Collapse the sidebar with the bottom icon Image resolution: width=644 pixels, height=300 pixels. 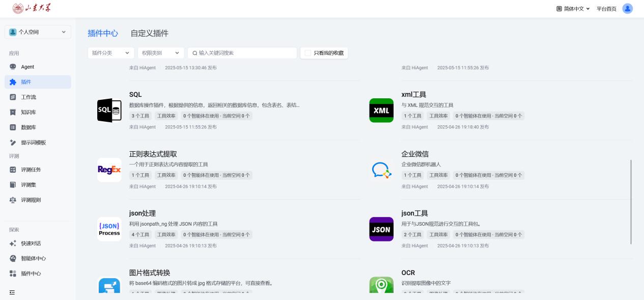[12, 292]
